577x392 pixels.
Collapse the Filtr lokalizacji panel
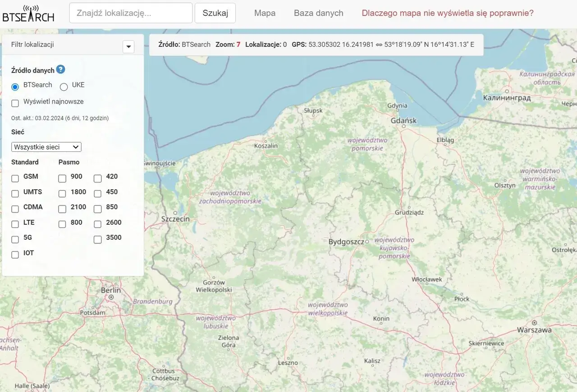coord(128,46)
